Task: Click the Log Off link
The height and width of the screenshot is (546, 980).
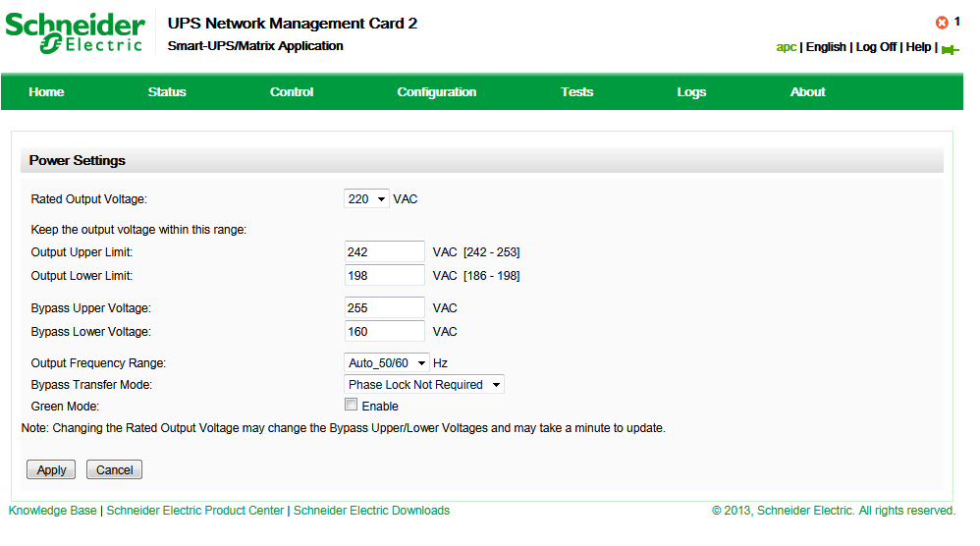Action: click(x=876, y=47)
